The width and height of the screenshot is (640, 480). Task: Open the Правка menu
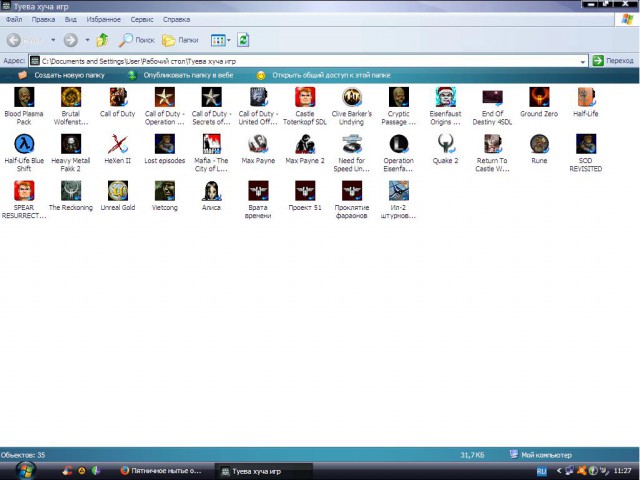pos(43,19)
